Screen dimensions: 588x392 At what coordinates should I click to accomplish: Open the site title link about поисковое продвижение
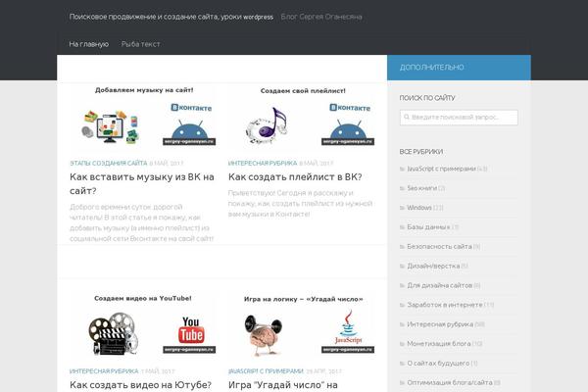pyautogui.click(x=171, y=17)
